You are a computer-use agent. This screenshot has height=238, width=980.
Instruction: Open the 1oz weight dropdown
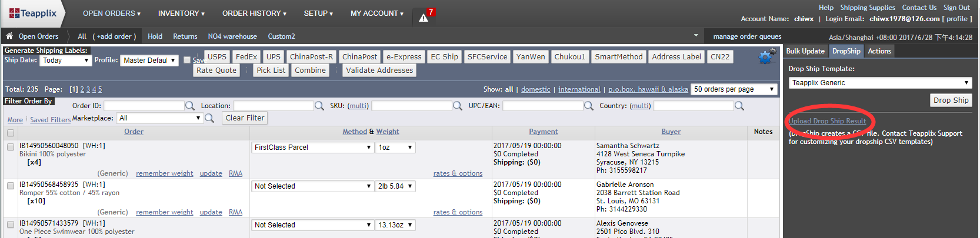point(395,148)
